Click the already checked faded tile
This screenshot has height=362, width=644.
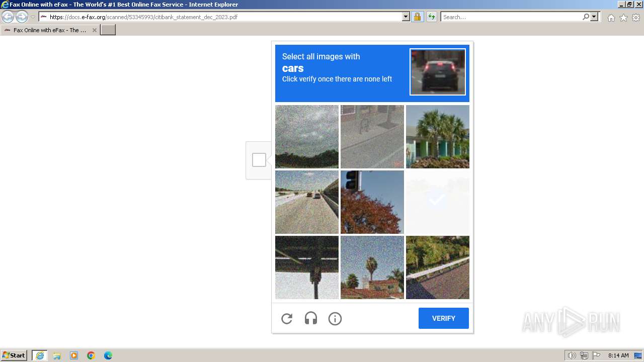coord(438,202)
